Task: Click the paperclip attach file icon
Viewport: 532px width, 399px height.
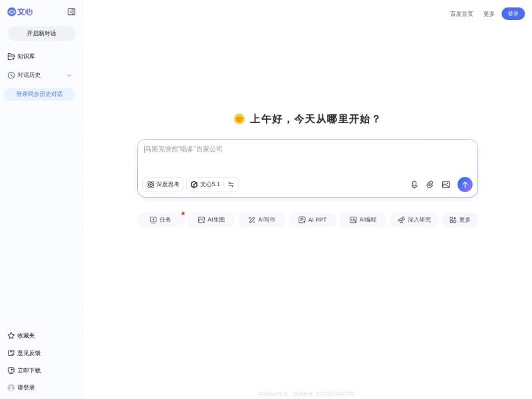Action: (x=430, y=185)
